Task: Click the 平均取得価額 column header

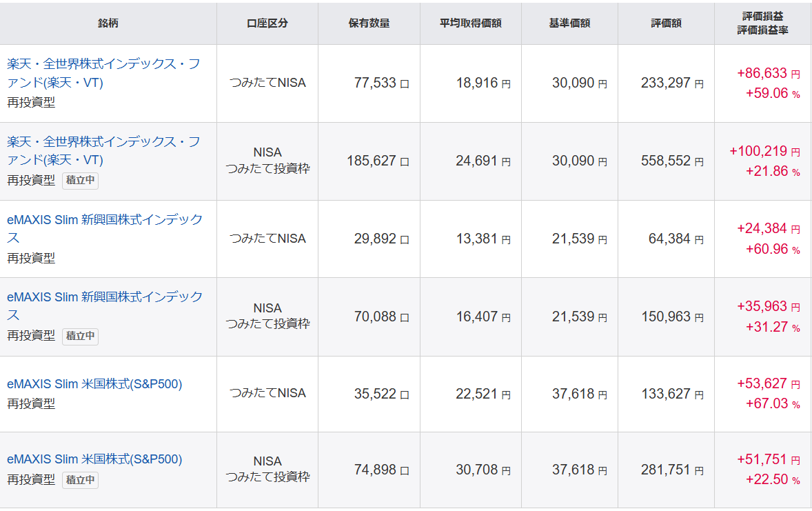Action: click(x=470, y=23)
